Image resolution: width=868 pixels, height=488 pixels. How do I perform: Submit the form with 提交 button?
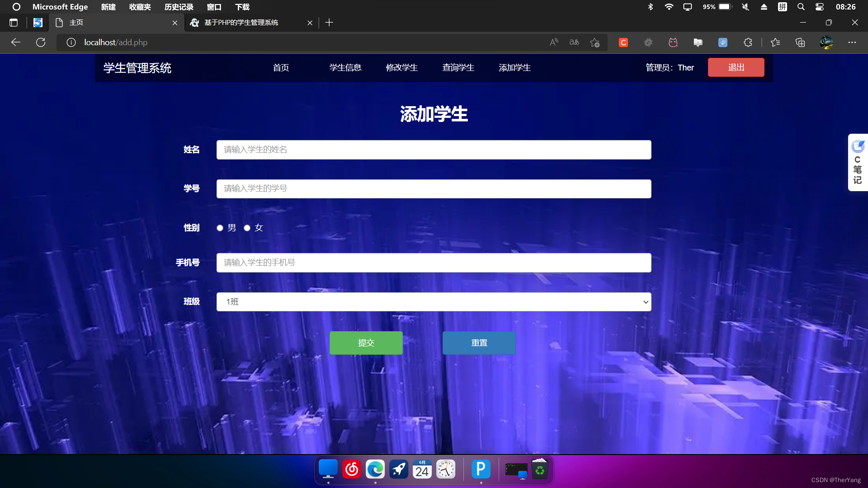(366, 343)
